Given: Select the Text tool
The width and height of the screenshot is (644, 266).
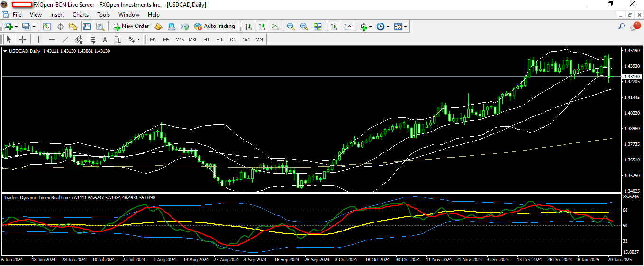Looking at the screenshot, I should click(x=105, y=39).
